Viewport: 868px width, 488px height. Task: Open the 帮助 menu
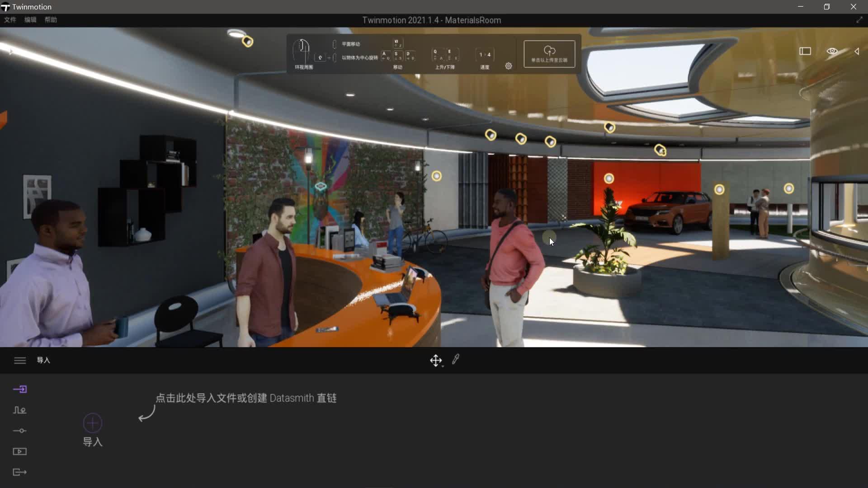click(51, 20)
